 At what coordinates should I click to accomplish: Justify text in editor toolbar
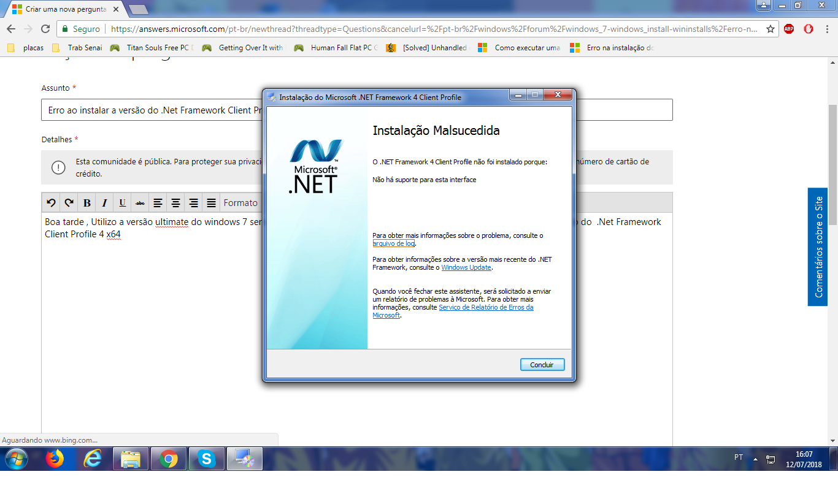pos(212,203)
